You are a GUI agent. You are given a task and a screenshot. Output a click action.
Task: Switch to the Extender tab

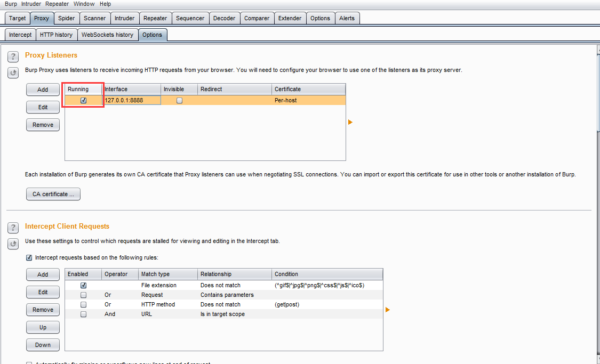coord(290,18)
